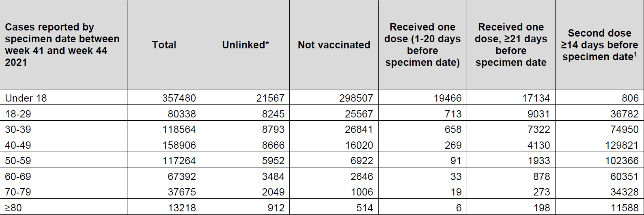This screenshot has height=215, width=644.
Task: Select the unlinked value 8793
Action: pos(273,129)
